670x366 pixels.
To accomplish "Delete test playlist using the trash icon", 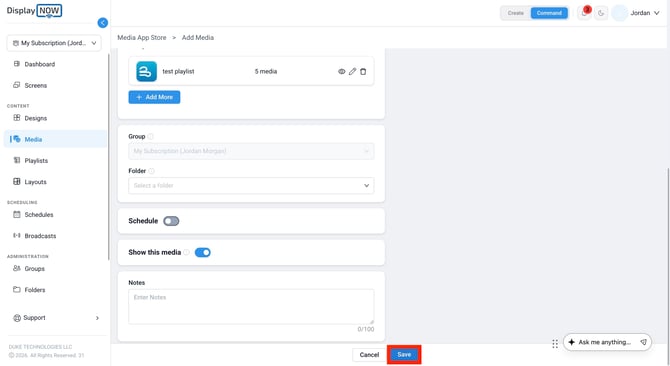I will click(x=363, y=71).
